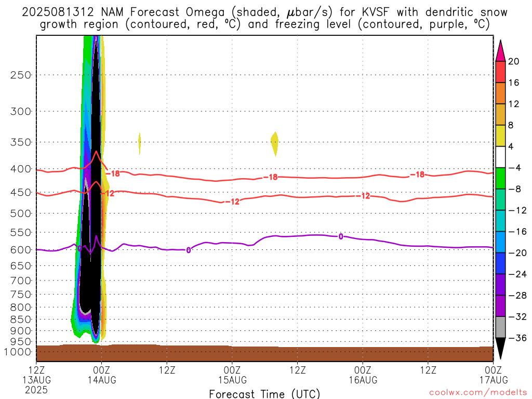532x399 pixels.
Task: Pick the bright green -4 to -8 colorbar swatch
Action: pyautogui.click(x=500, y=179)
